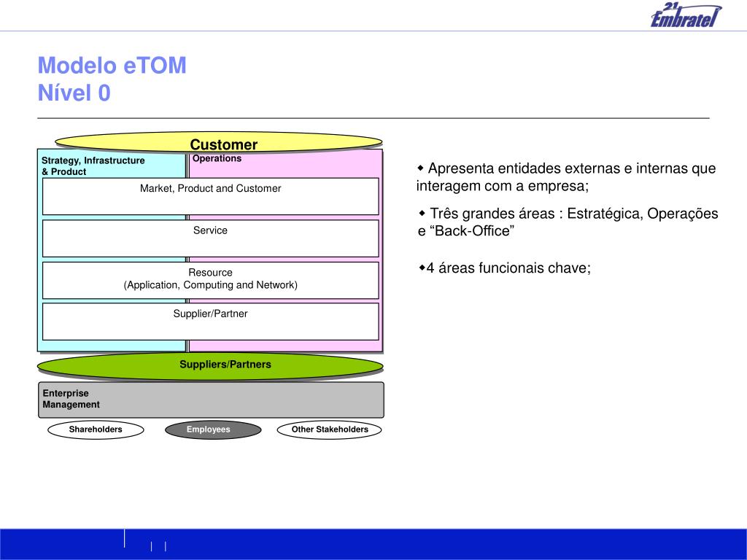Click the dark 'Employees' oval
Image resolution: width=747 pixels, height=560 pixels.
pyautogui.click(x=213, y=429)
